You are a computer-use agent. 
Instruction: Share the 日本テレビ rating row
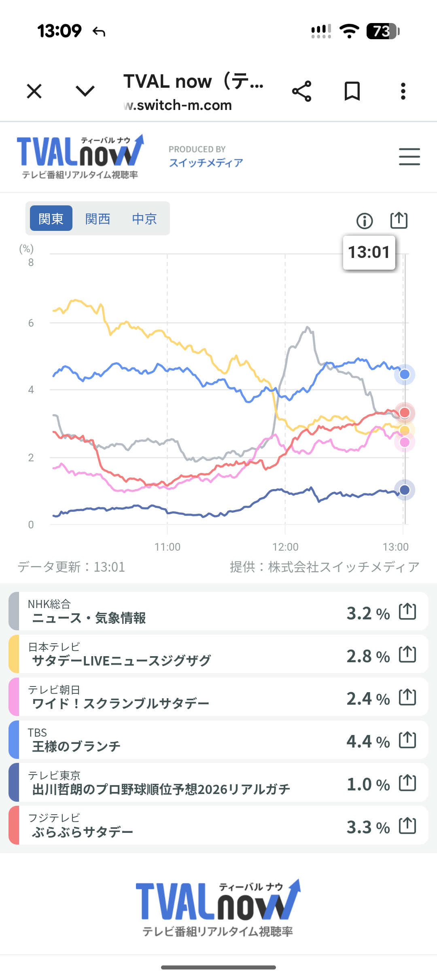coord(407,654)
